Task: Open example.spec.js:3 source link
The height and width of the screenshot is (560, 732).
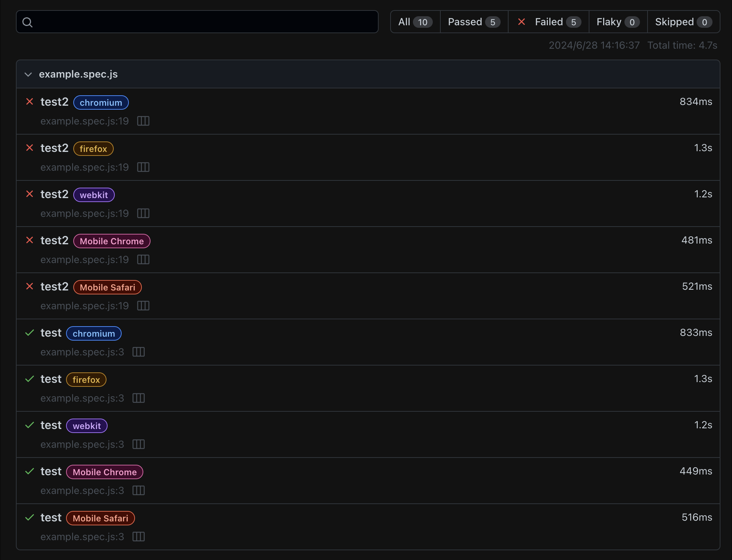Action: click(82, 352)
